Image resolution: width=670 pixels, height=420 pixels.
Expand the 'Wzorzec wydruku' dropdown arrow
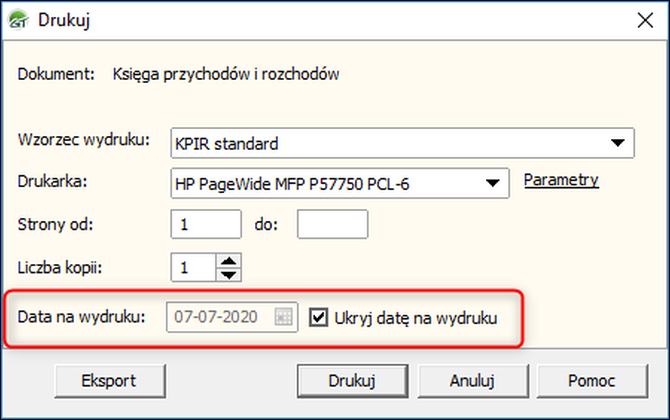pyautogui.click(x=617, y=143)
